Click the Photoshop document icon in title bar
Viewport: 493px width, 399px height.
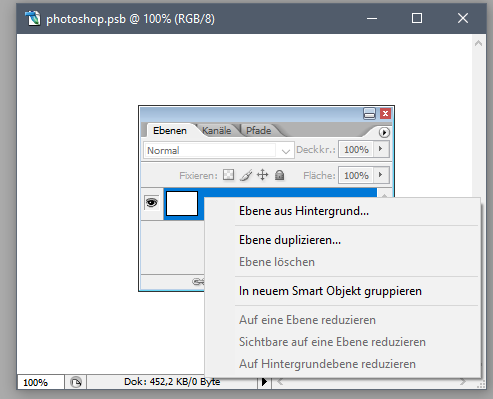(x=33, y=18)
